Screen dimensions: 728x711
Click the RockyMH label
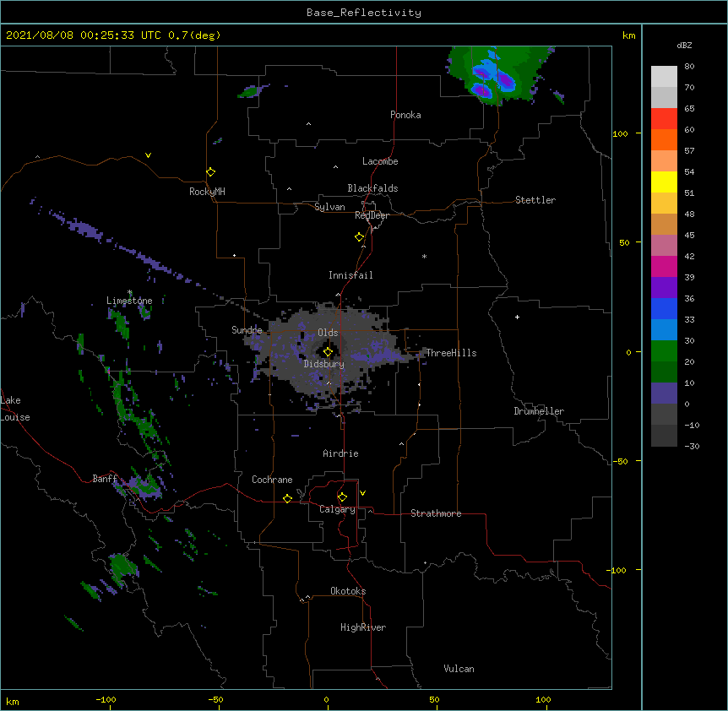point(207,192)
